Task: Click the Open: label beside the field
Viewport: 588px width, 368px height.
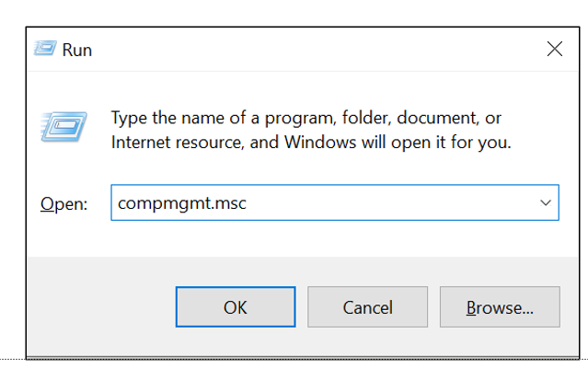Action: tap(63, 204)
